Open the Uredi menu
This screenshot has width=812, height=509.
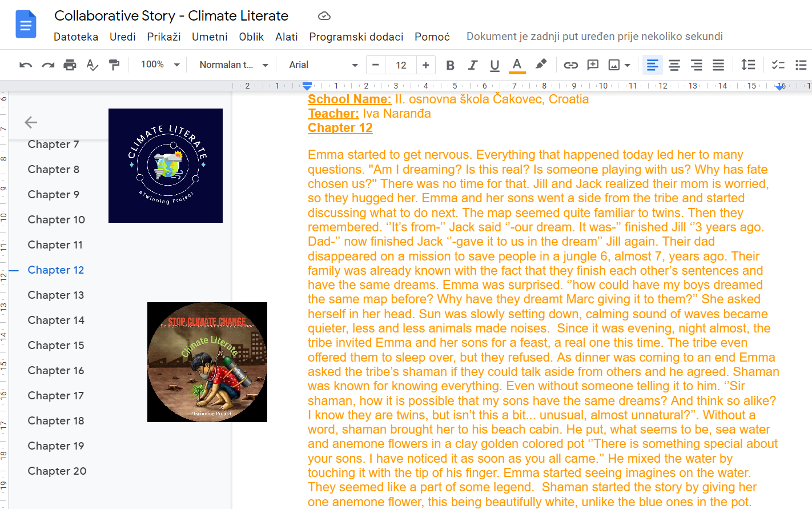point(123,37)
